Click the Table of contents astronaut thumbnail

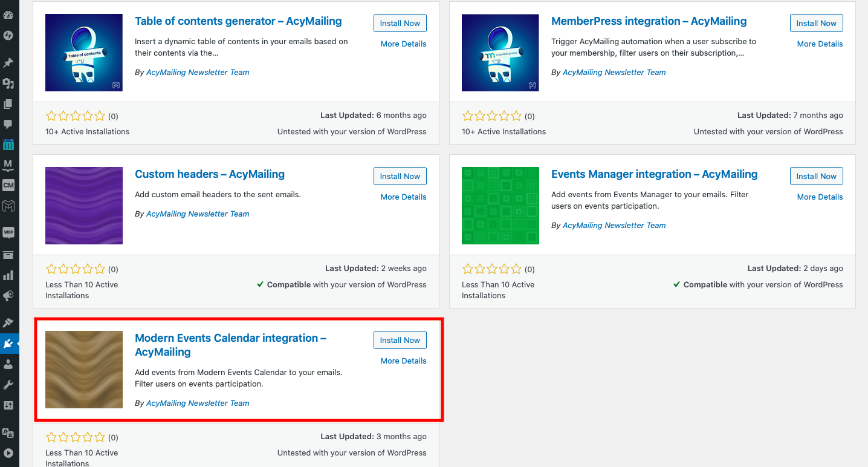click(84, 53)
